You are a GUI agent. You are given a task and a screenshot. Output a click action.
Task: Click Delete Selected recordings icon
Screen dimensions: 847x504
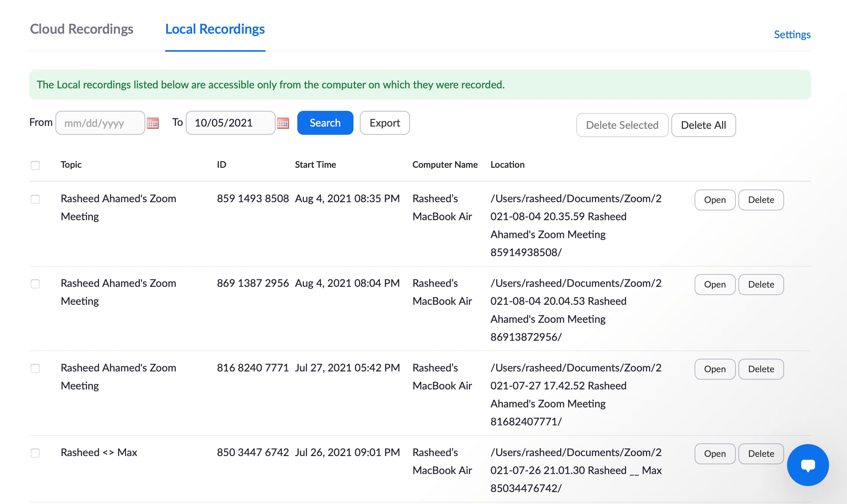(622, 125)
